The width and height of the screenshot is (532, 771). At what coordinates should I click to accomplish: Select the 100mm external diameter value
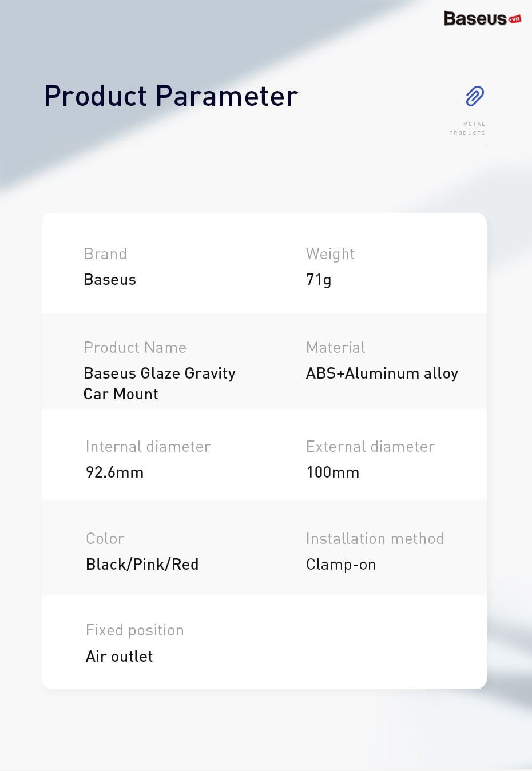(x=333, y=472)
